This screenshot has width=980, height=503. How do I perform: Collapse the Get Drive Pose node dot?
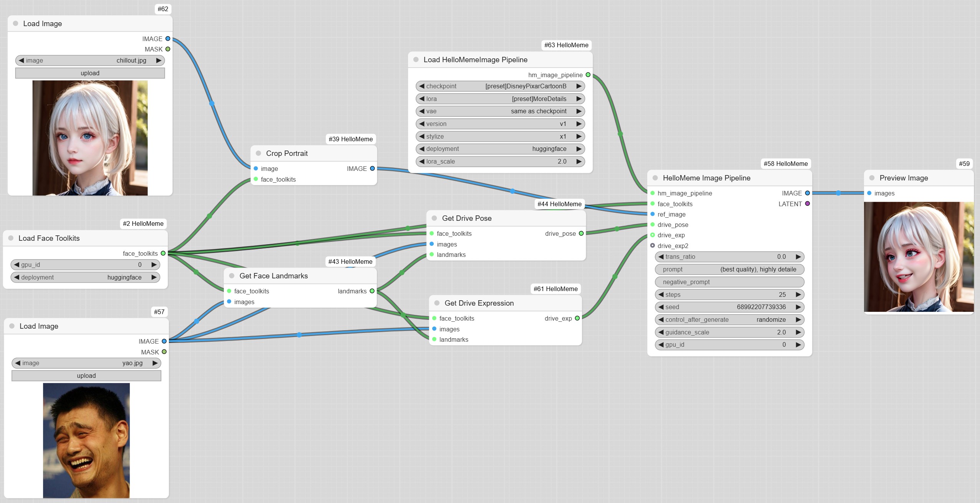[x=434, y=218]
